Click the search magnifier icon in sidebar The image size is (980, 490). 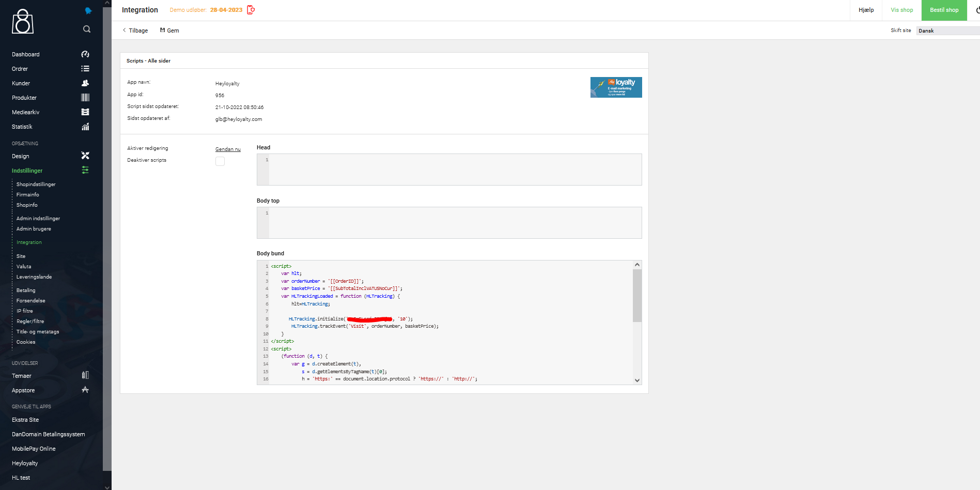87,29
